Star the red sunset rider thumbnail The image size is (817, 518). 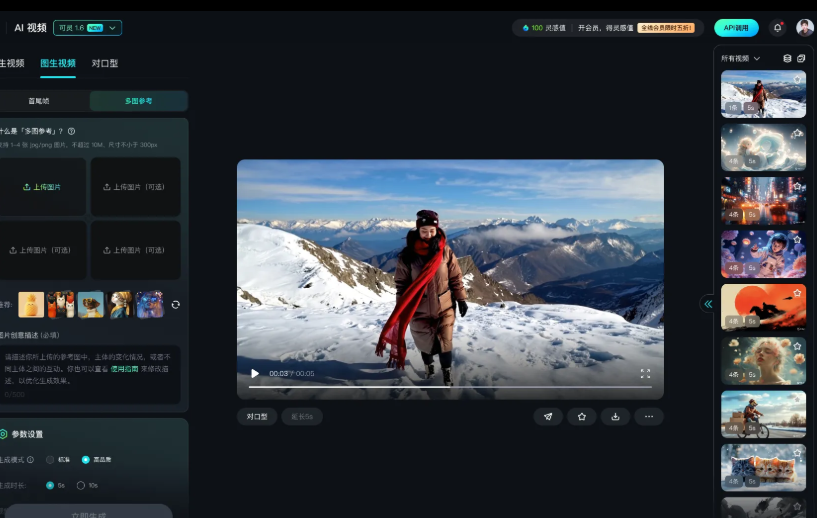[x=797, y=293]
